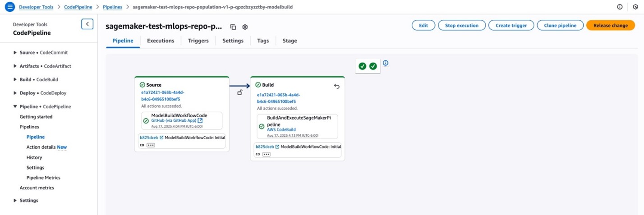Open Account metrics in sidebar
Screen dimensions: 644x215
(37, 188)
